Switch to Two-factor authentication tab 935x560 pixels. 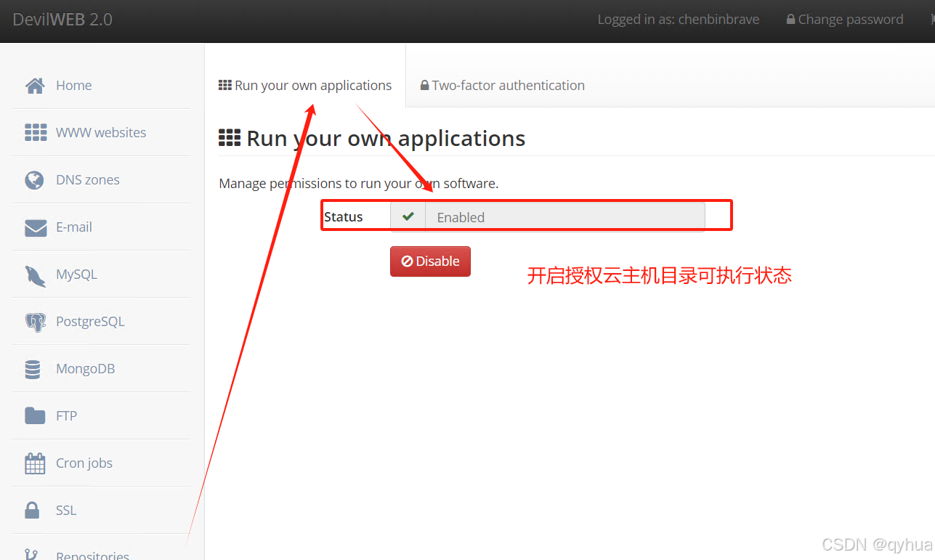(x=502, y=86)
